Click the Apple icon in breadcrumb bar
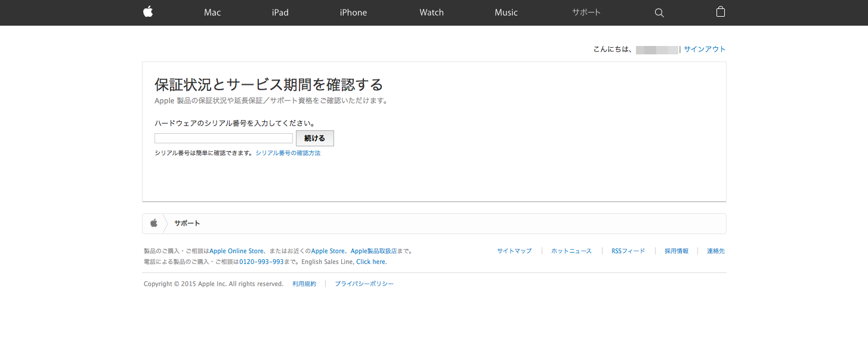This screenshot has width=868, height=353. 153,223
